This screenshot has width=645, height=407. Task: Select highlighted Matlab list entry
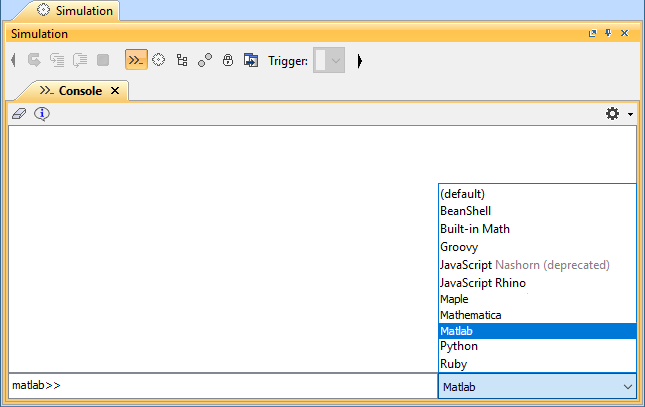pyautogui.click(x=537, y=331)
